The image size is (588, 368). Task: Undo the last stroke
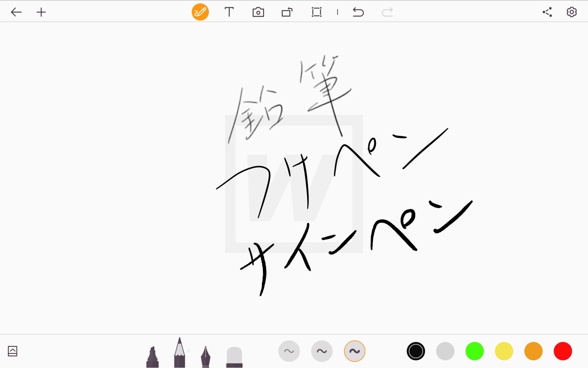coord(358,12)
